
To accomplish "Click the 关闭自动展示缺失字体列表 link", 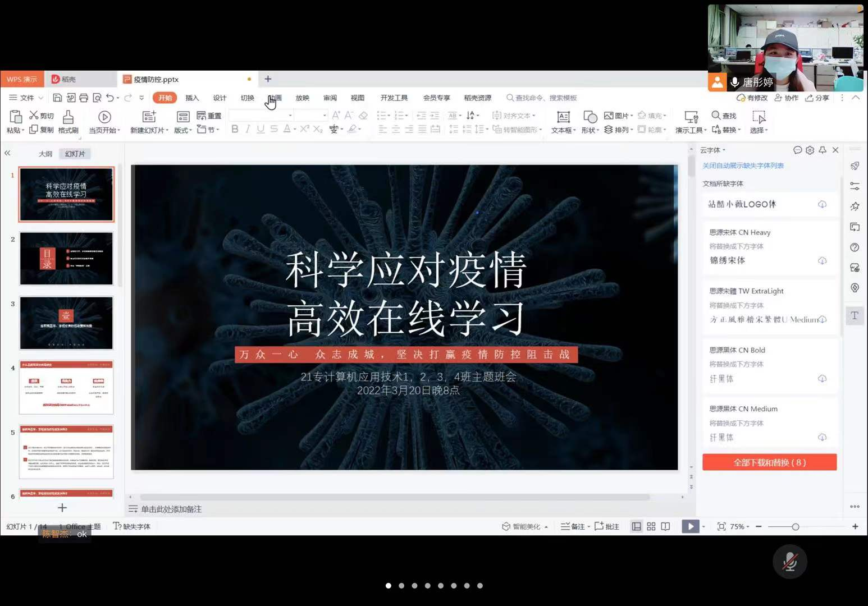I will (x=743, y=166).
